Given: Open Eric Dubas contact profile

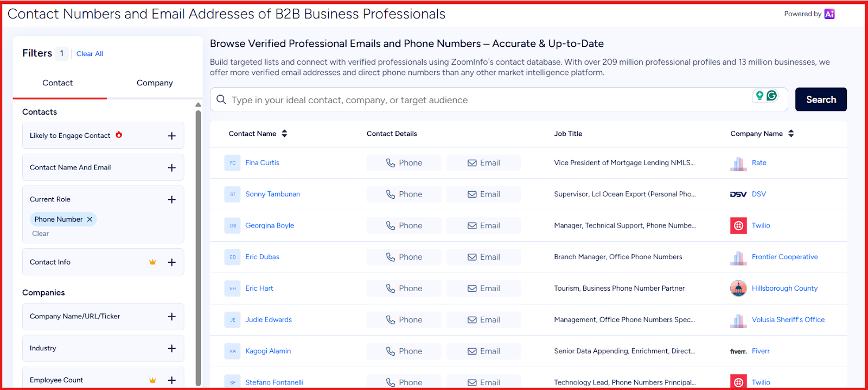Looking at the screenshot, I should (x=262, y=257).
